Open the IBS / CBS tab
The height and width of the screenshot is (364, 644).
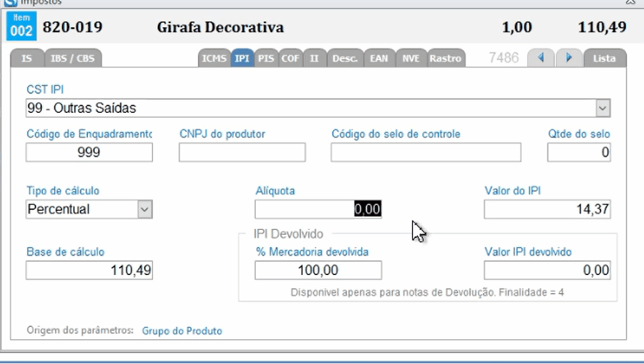[71, 58]
